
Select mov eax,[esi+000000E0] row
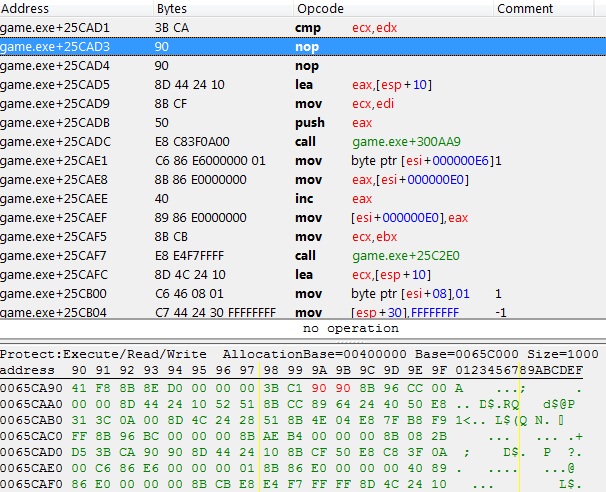pos(303,179)
